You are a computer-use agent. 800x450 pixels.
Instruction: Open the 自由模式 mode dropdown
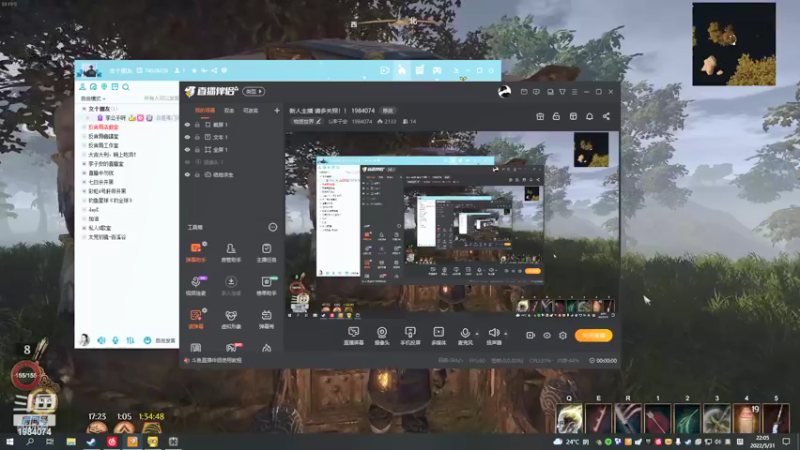pos(93,98)
